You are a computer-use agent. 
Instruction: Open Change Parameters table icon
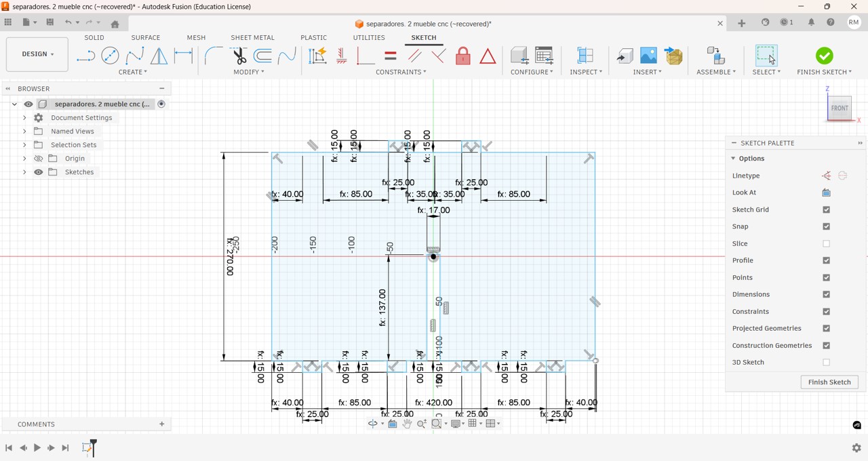pos(544,56)
